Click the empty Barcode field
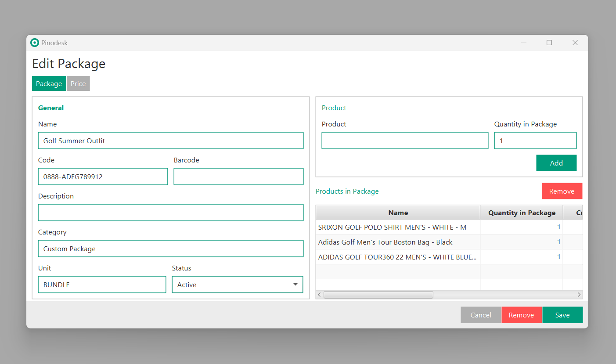 [238, 177]
